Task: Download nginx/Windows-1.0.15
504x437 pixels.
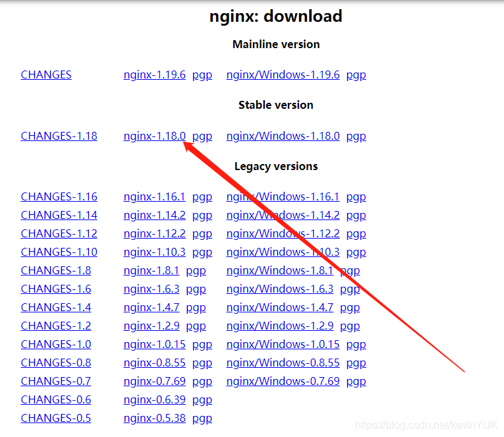Action: pos(283,344)
